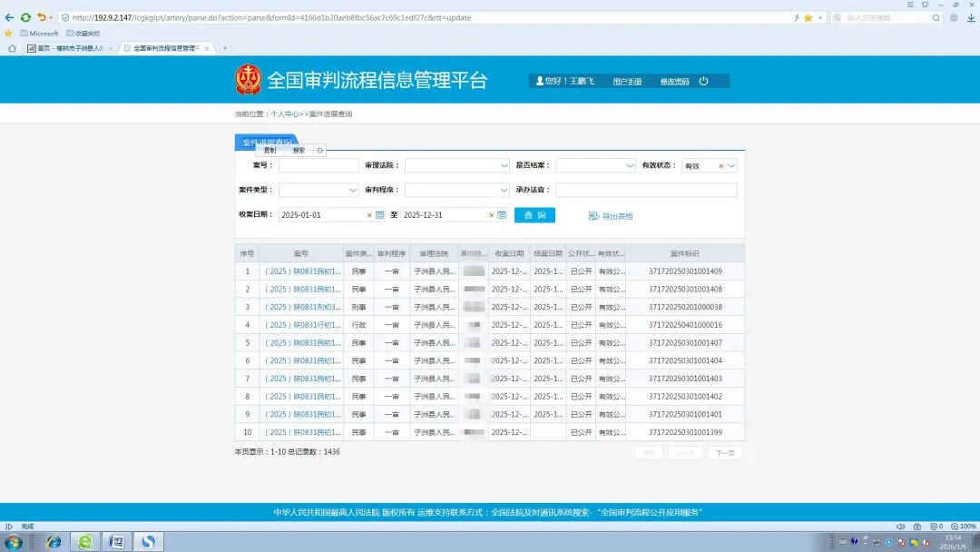Open the calendar picker for start date 2025-01-01
The image size is (980, 552).
pyautogui.click(x=379, y=215)
